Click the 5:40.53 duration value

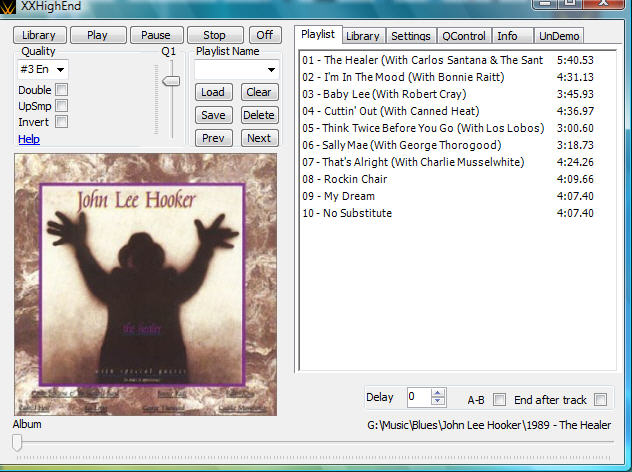click(575, 60)
